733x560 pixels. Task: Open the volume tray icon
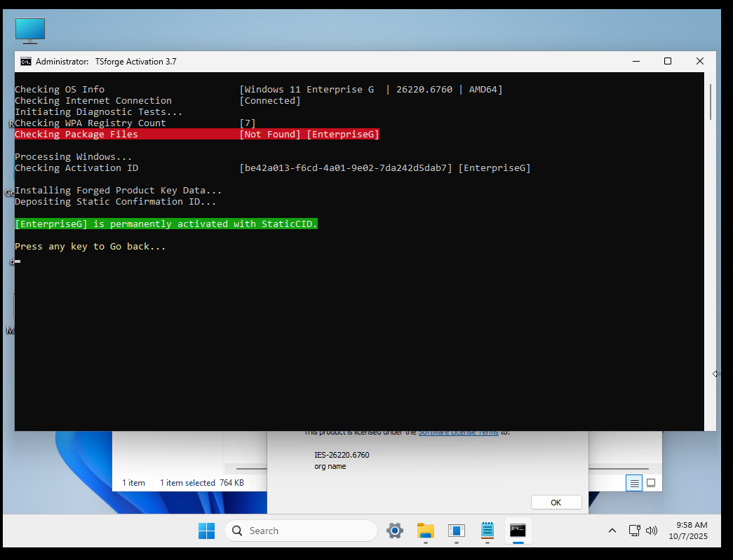pyautogui.click(x=651, y=531)
